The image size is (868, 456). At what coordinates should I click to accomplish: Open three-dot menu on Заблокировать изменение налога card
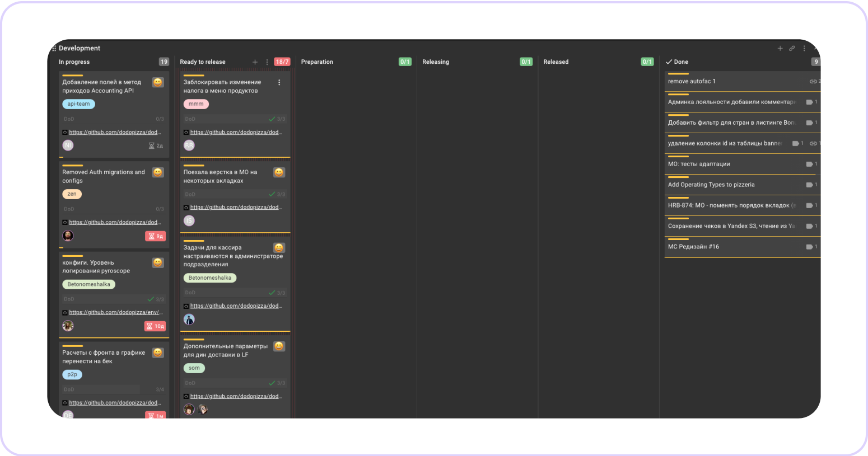pyautogui.click(x=279, y=82)
